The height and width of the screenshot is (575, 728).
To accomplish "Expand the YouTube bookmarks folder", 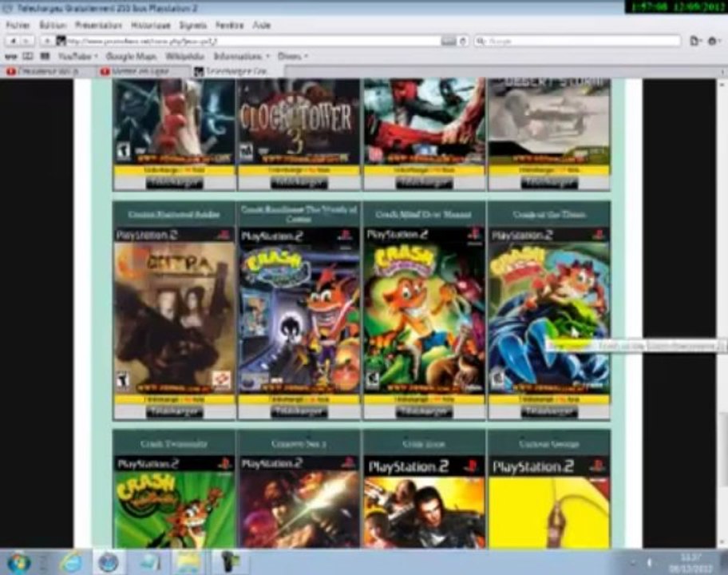I will tap(77, 56).
